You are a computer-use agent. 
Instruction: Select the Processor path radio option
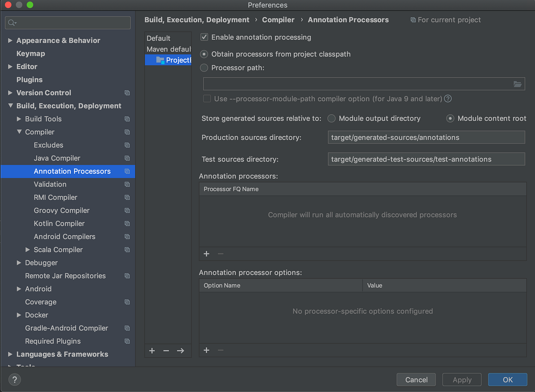tap(204, 68)
